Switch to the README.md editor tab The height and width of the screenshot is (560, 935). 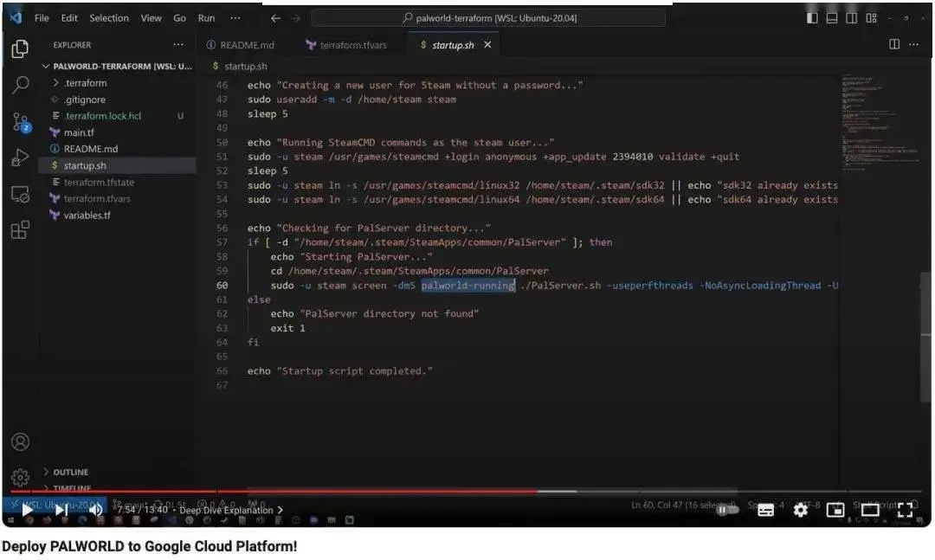pos(241,45)
